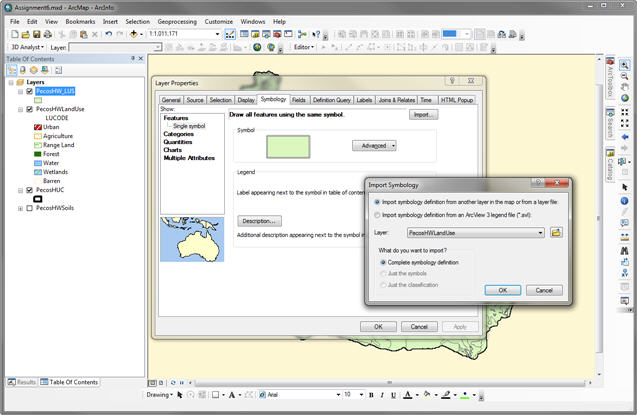Open the Bookmarks menu

(x=80, y=22)
